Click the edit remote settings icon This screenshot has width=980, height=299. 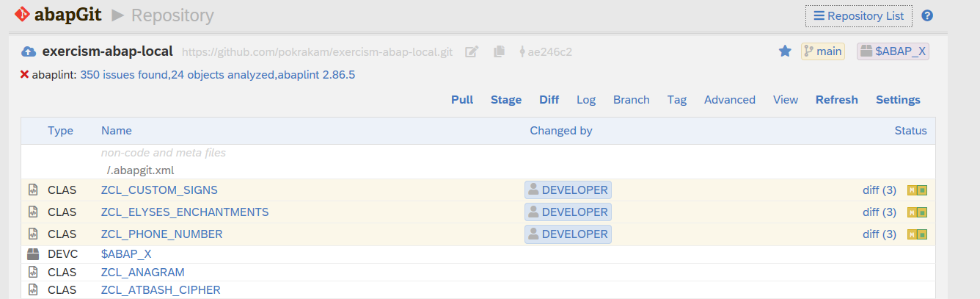pos(472,51)
